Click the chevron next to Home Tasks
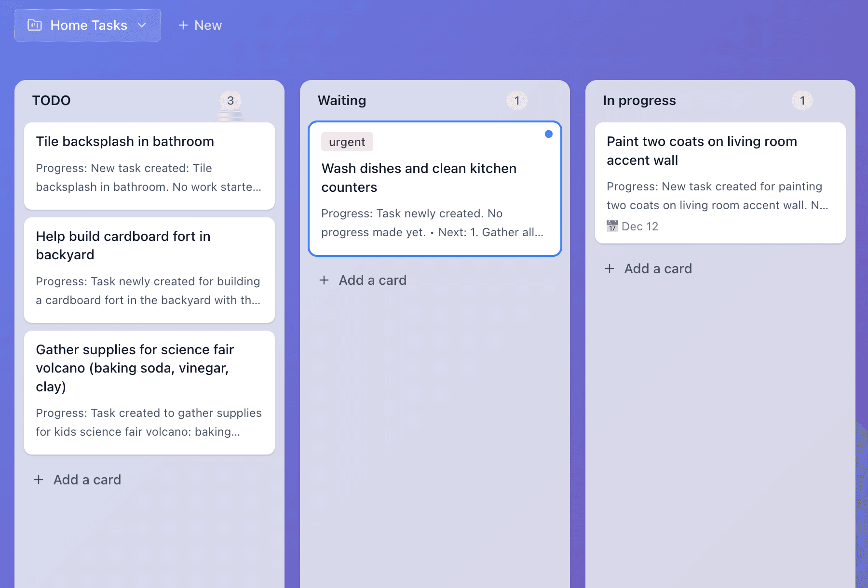868x588 pixels. pos(142,25)
